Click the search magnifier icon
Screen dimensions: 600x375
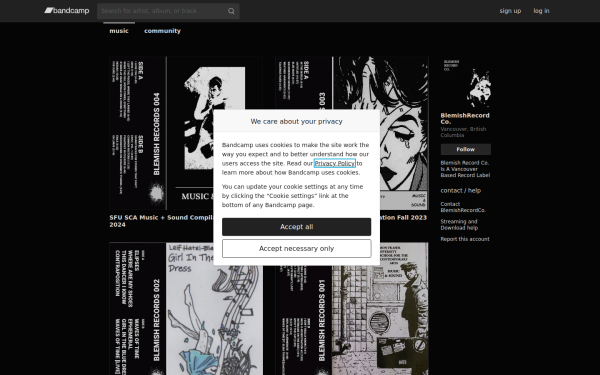(x=231, y=11)
